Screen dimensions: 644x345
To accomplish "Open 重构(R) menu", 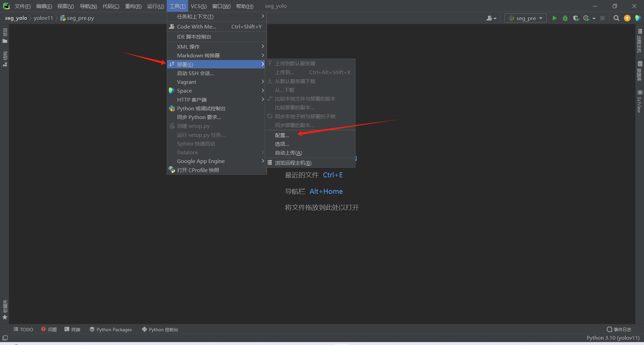I will 133,6.
